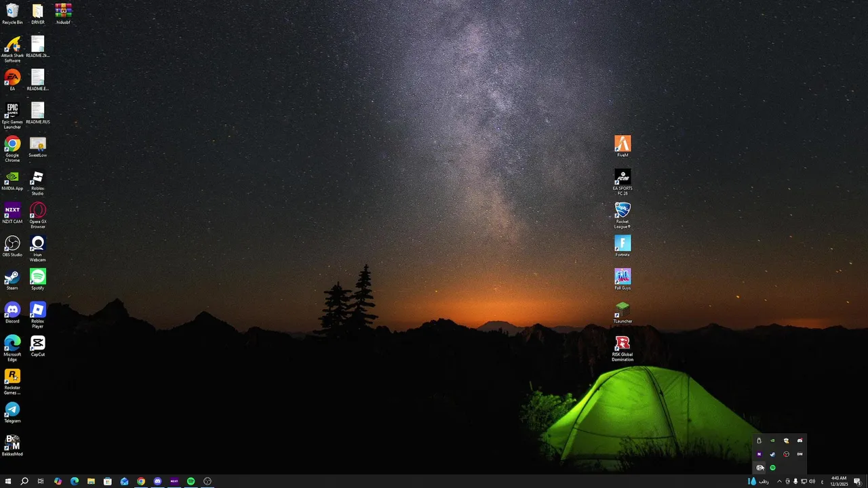Select the EA app desktop shortcut
This screenshot has height=488, width=868.
tap(12, 80)
